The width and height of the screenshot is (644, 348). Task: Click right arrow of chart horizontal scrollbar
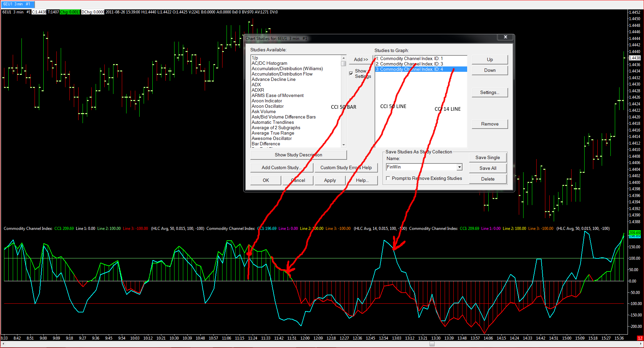(x=641, y=344)
